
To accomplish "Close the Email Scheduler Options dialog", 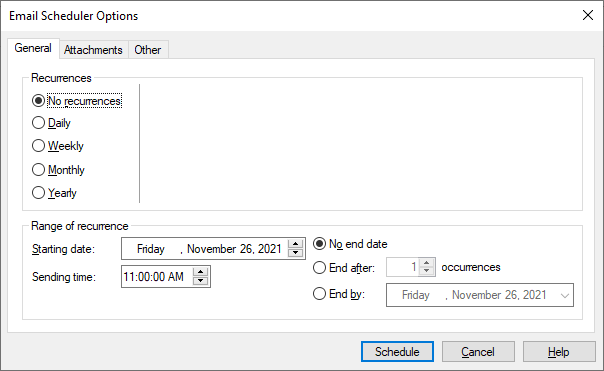I will tap(588, 15).
